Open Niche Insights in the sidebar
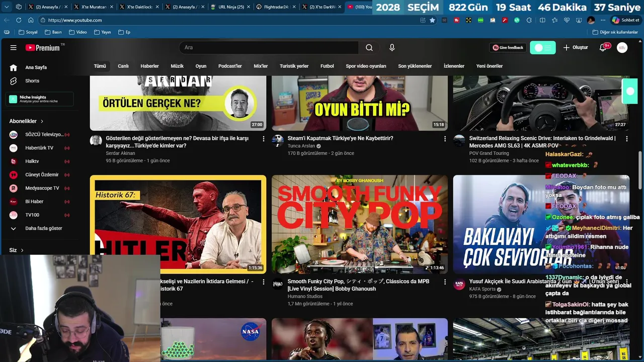The image size is (644, 362). click(39, 99)
